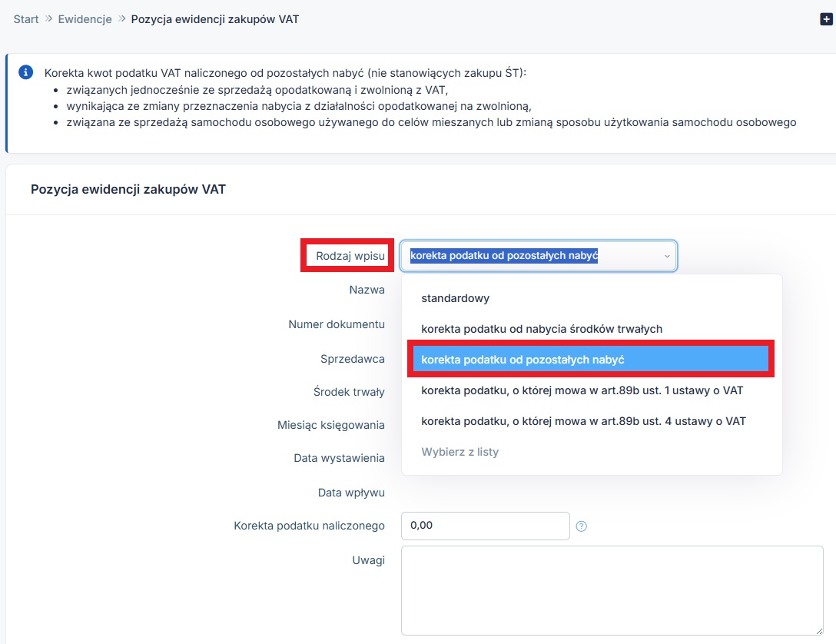This screenshot has width=836, height=644.
Task: Go to the Start breadcrumb link
Action: 26,19
